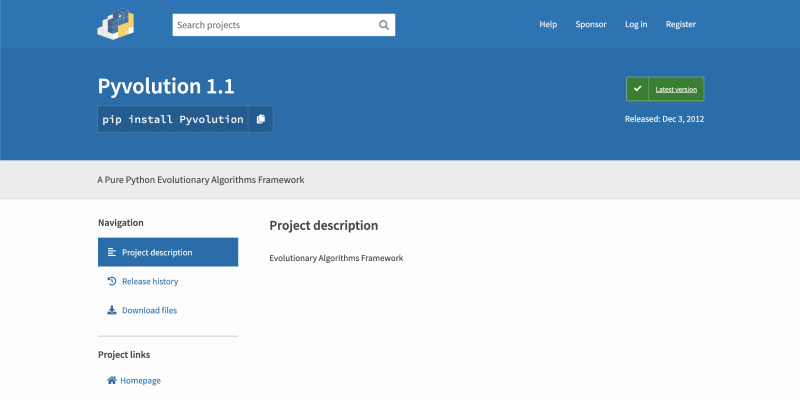Viewport: 800px width, 400px height.
Task: Switch to the Release history tab
Action: tap(150, 282)
